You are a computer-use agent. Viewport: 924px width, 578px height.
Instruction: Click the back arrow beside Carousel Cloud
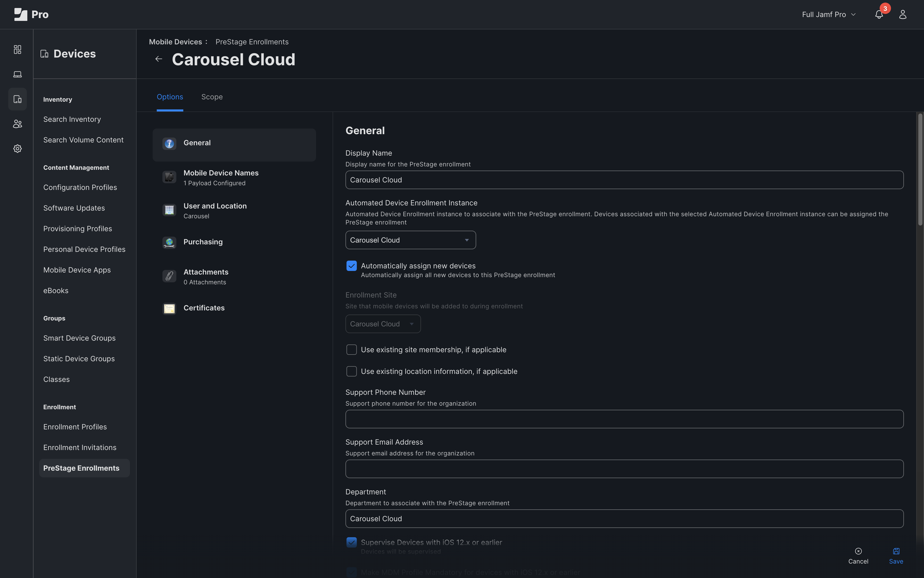click(159, 59)
